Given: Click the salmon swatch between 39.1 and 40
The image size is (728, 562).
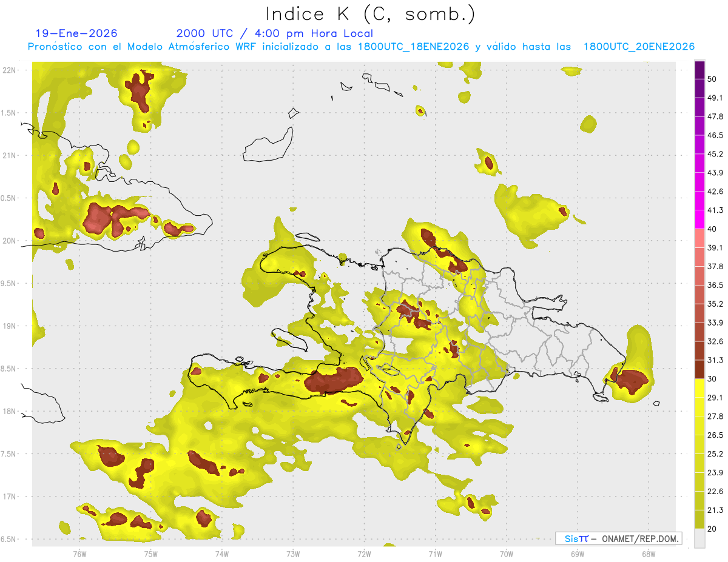Looking at the screenshot, I should 699,238.
